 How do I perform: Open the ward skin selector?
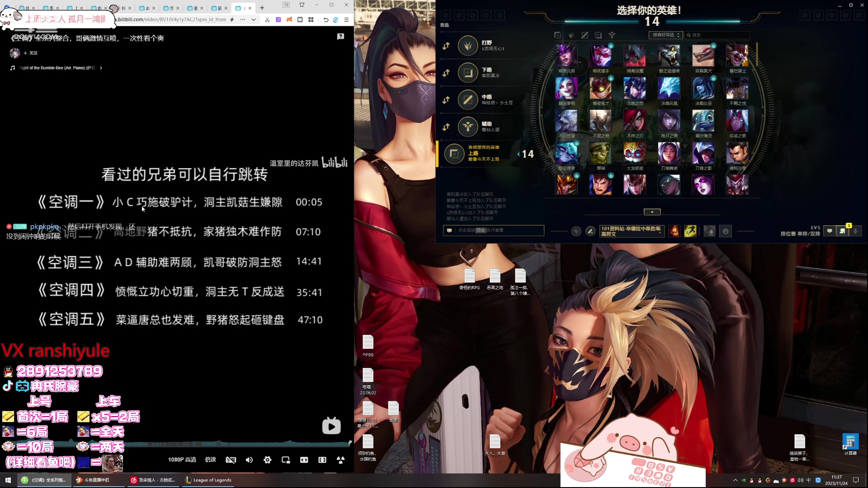click(710, 231)
